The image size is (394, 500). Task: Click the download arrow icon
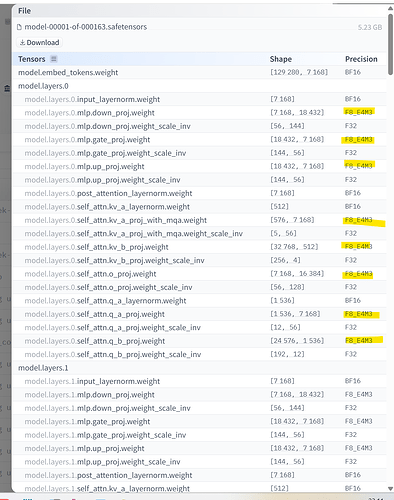click(x=22, y=42)
